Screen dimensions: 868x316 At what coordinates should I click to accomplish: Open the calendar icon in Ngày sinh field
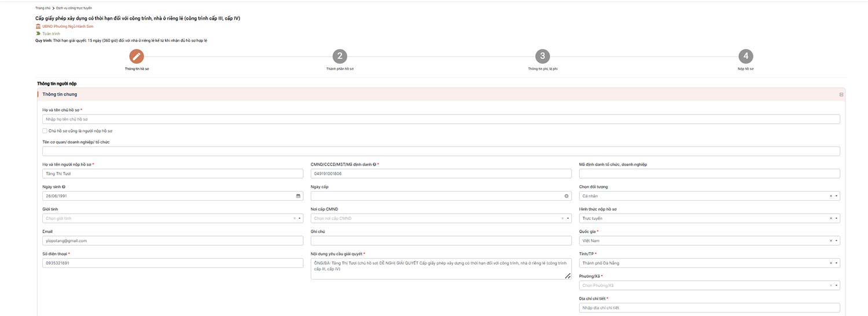click(298, 196)
